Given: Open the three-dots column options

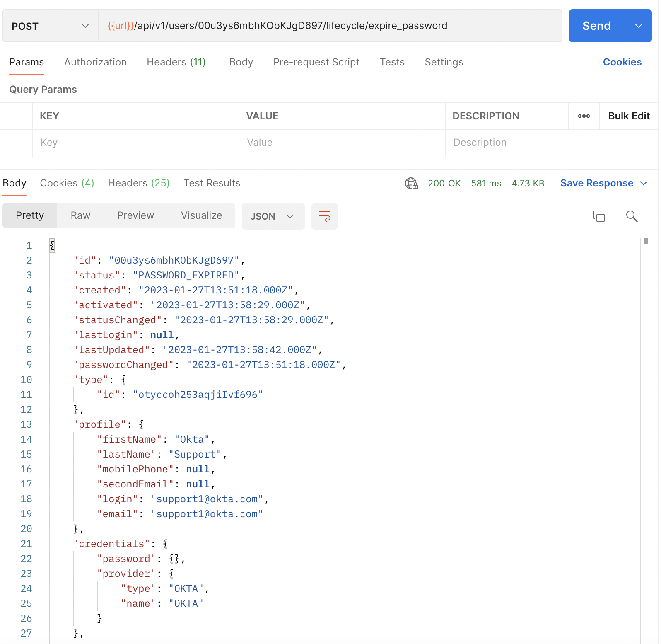Looking at the screenshot, I should point(584,116).
